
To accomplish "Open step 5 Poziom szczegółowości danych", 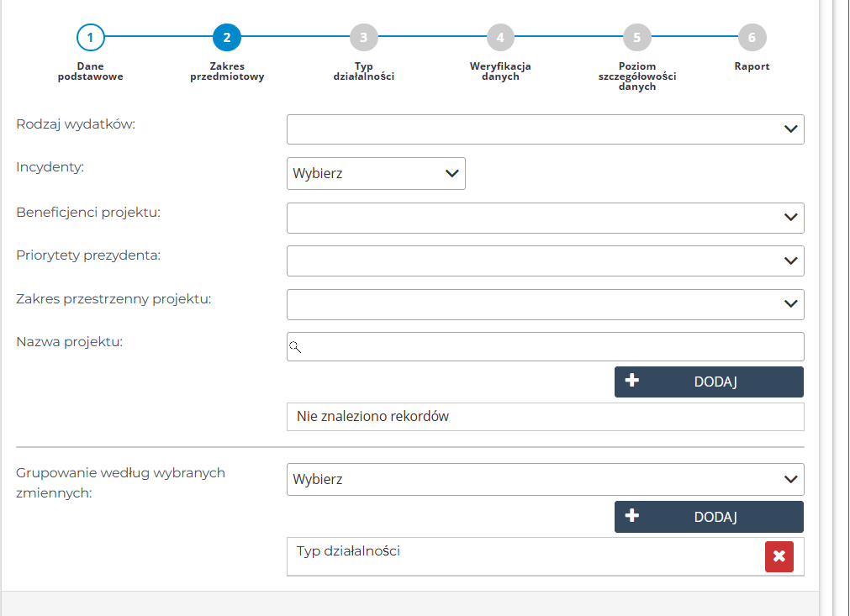I will tap(636, 37).
